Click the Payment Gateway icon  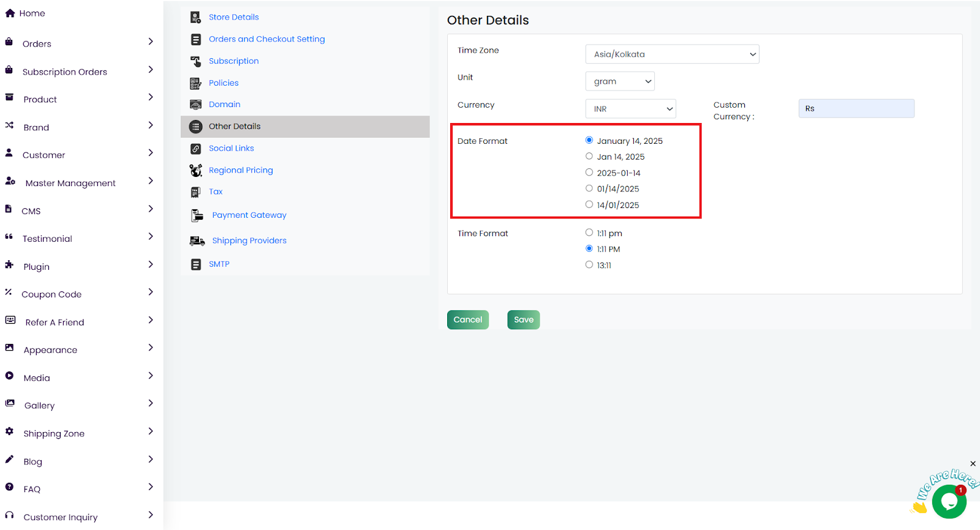[197, 215]
